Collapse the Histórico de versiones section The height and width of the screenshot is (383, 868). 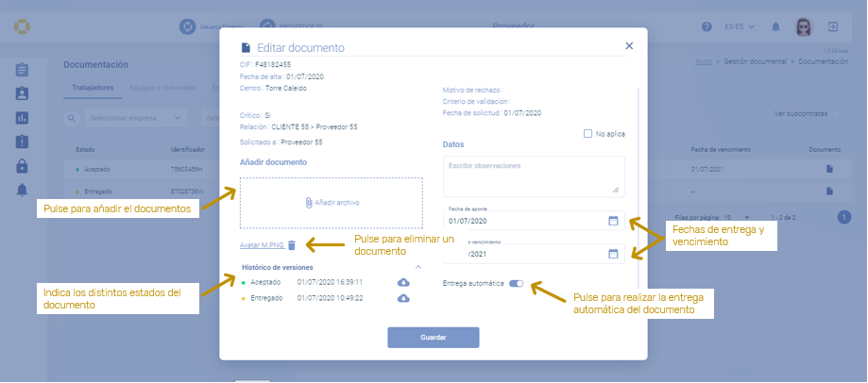tap(418, 267)
